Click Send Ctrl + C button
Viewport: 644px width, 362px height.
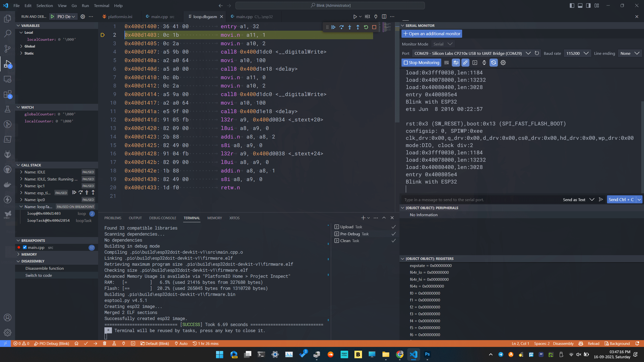coord(621,200)
